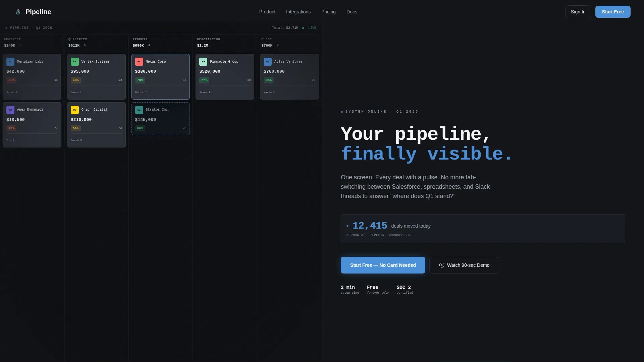Open the Product menu item

267,12
